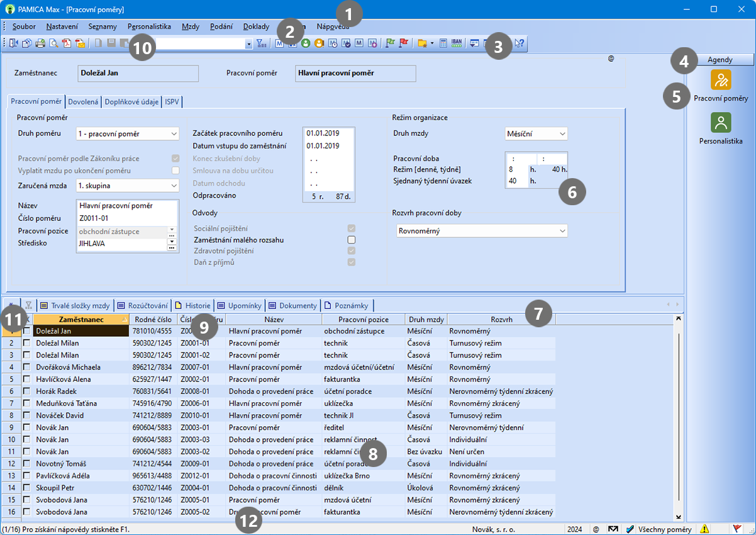Click the Personalistika agenda icon
Screen dimensions: 756x535
coord(721,122)
